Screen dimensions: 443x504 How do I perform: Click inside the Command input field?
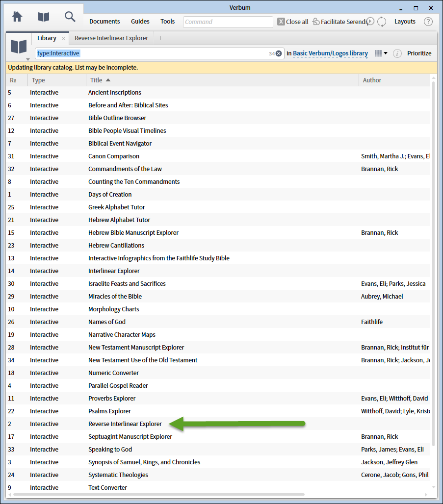(227, 22)
